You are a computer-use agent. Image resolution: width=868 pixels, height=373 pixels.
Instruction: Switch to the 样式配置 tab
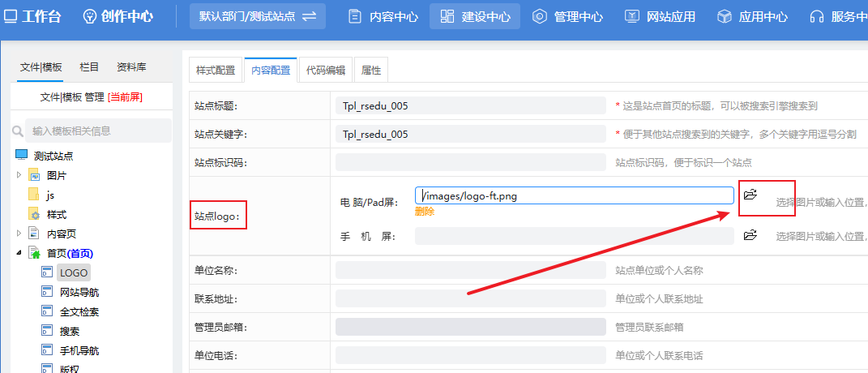216,71
